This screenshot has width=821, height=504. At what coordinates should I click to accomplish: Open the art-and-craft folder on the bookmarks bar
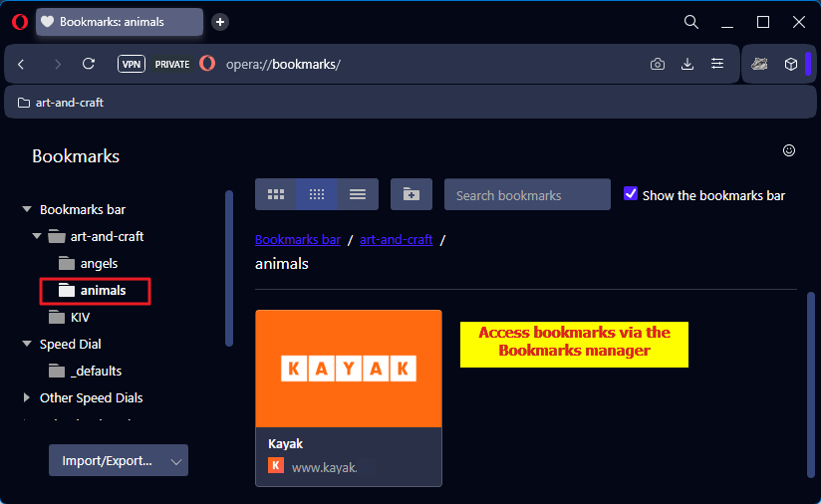coord(61,103)
